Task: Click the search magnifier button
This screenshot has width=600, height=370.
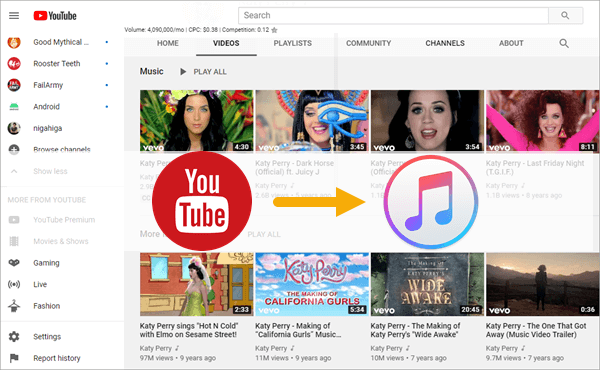Action: tap(565, 15)
